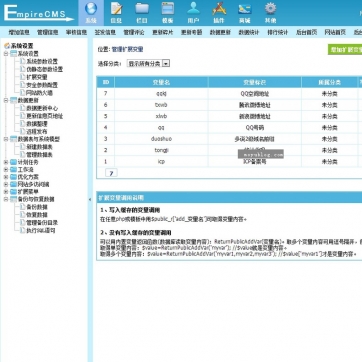Collapse the 数据更新 tree group

(x=6, y=100)
